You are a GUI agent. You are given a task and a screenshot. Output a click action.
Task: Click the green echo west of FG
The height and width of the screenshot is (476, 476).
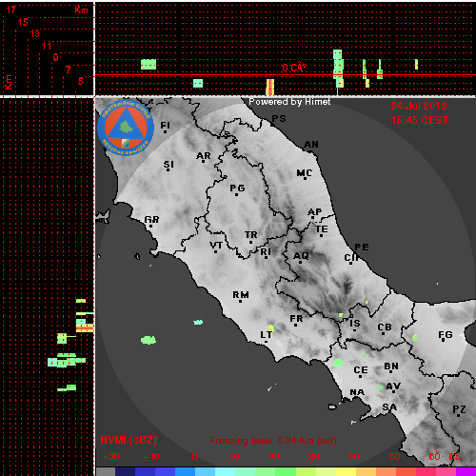(415, 337)
